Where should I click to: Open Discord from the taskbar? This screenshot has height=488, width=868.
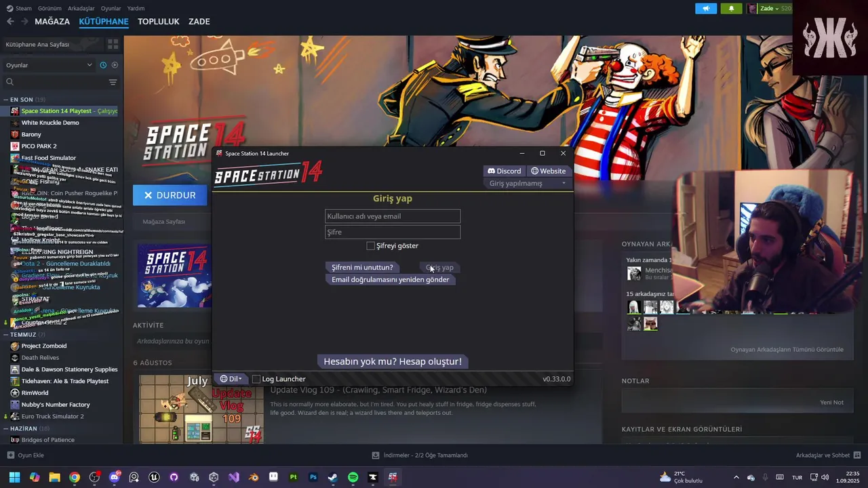[115, 477]
